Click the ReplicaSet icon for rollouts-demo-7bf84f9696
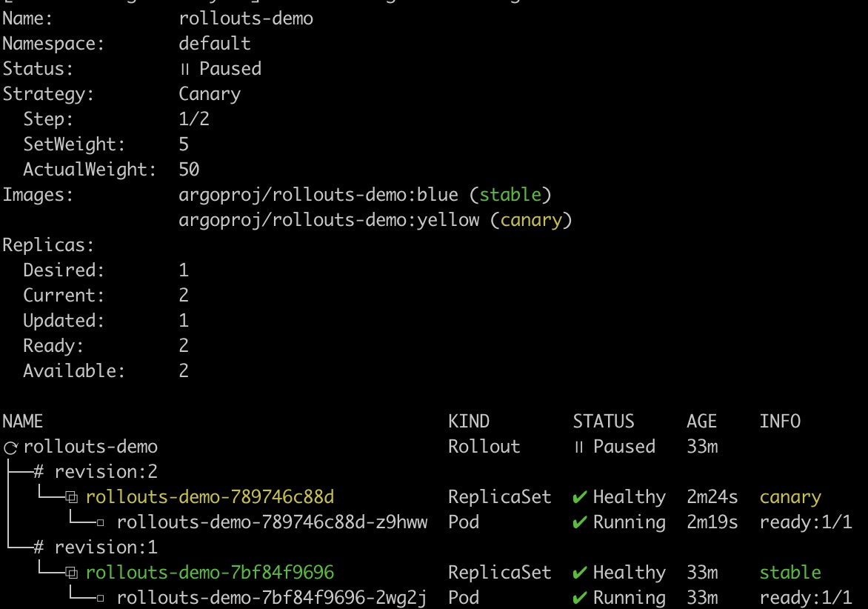Viewport: 868px width, 609px height. coord(71,573)
